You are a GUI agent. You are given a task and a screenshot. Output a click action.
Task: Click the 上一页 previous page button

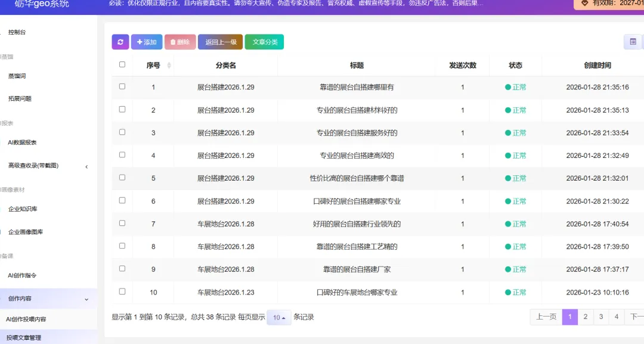pos(546,317)
